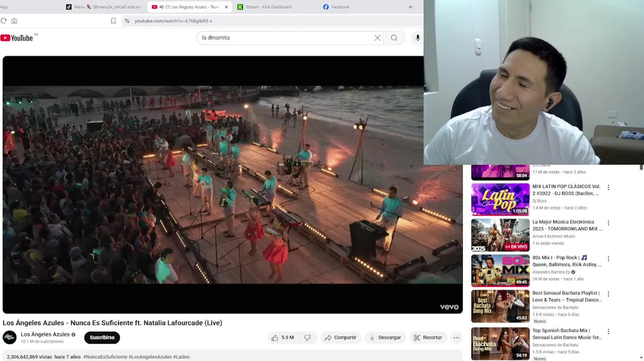Run search with the magnifier button

point(394,38)
